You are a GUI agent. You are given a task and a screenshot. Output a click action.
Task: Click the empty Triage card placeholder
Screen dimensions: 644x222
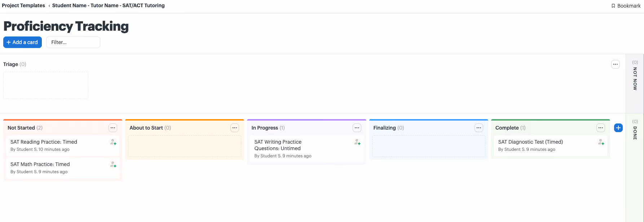point(46,85)
